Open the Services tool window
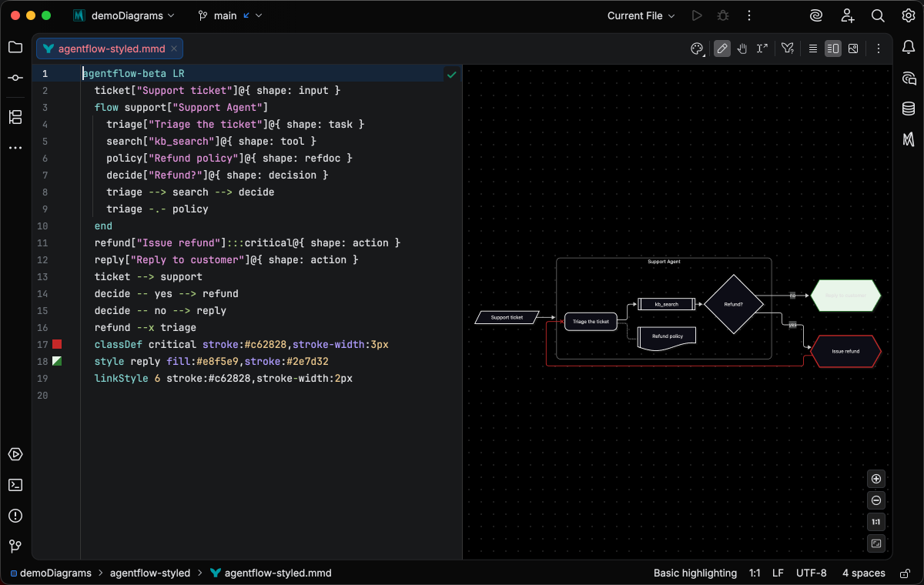The image size is (924, 585). click(15, 454)
